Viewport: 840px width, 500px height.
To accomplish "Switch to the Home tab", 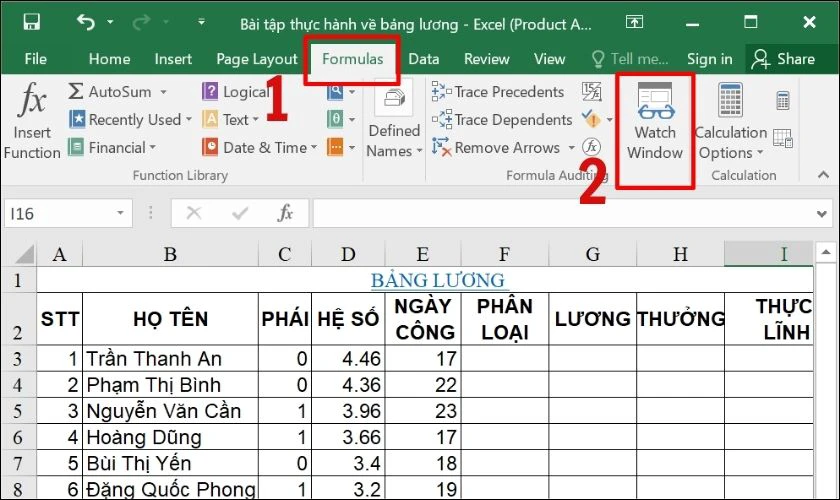I will tap(109, 59).
